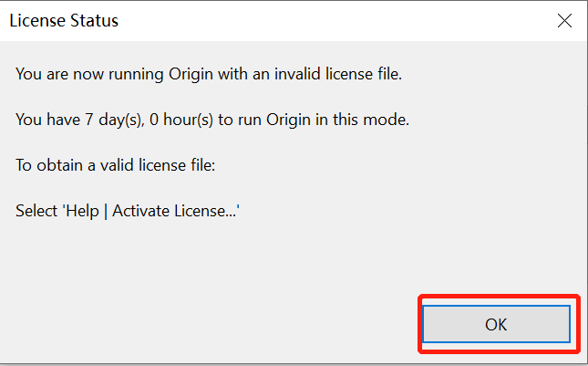Click the "License Status" title text
This screenshot has width=588, height=366.
coord(64,20)
